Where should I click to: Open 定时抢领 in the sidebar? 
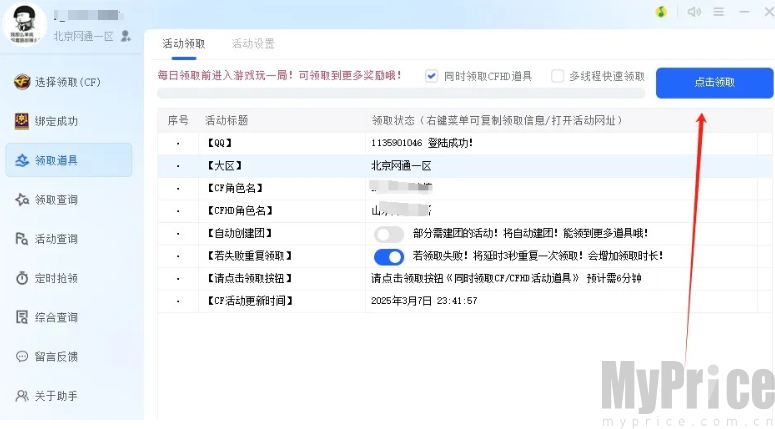(69, 278)
